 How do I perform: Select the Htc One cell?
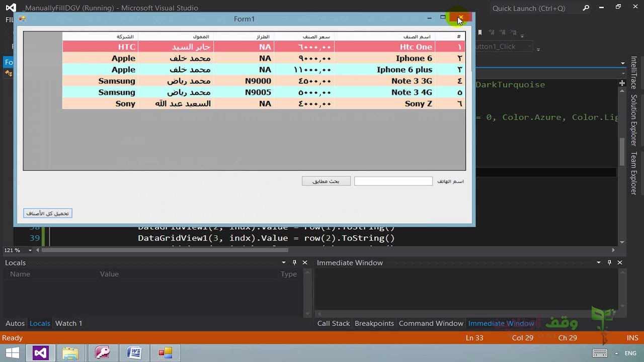click(x=385, y=47)
